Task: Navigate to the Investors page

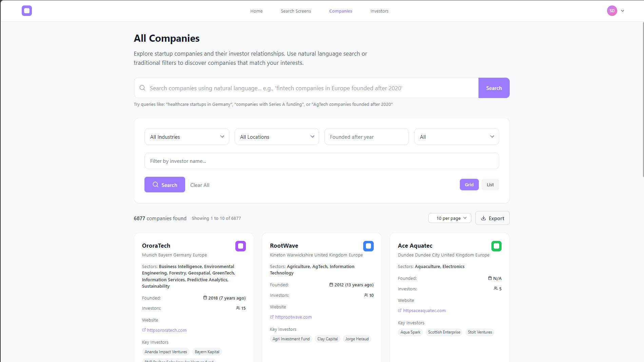Action: pos(379,11)
